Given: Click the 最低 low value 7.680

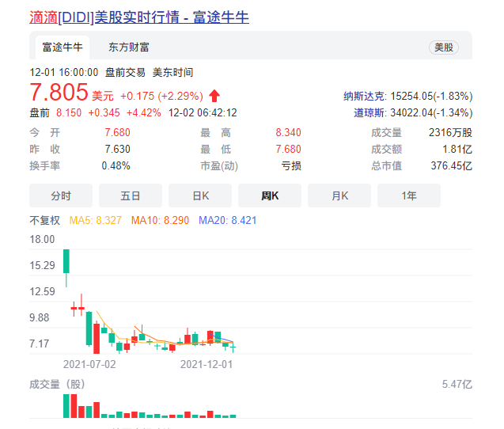Looking at the screenshot, I should tap(288, 150).
